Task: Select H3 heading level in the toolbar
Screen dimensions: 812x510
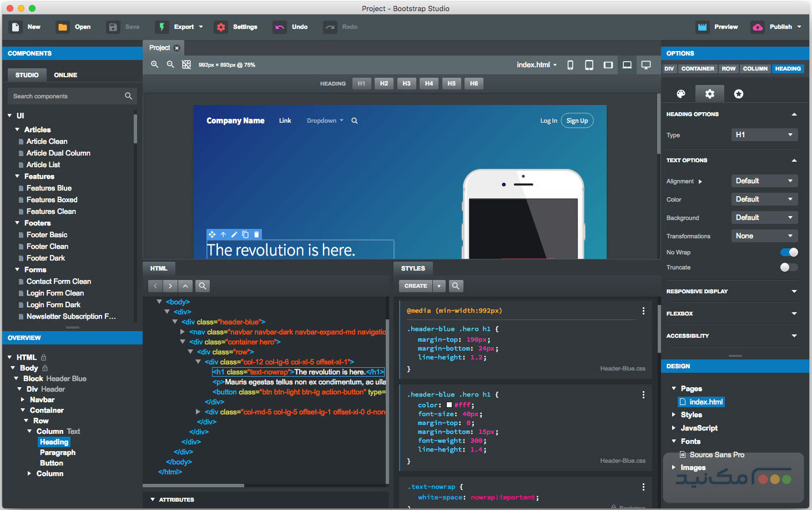Action: coord(406,83)
